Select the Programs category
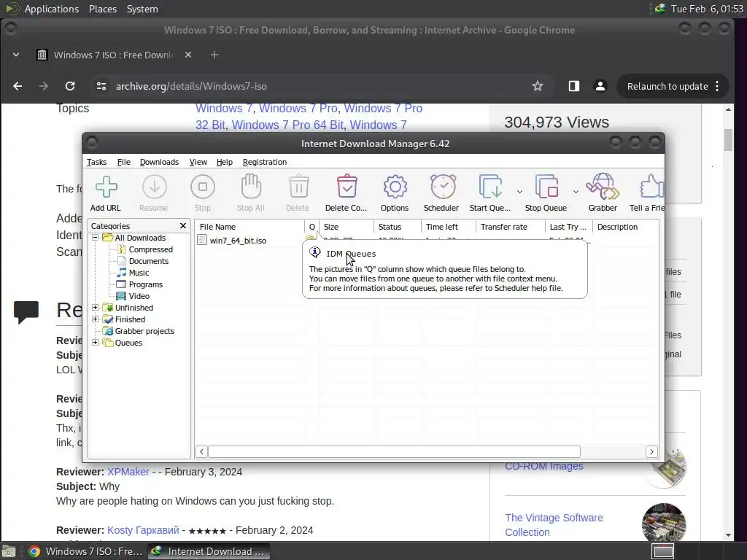 146,284
